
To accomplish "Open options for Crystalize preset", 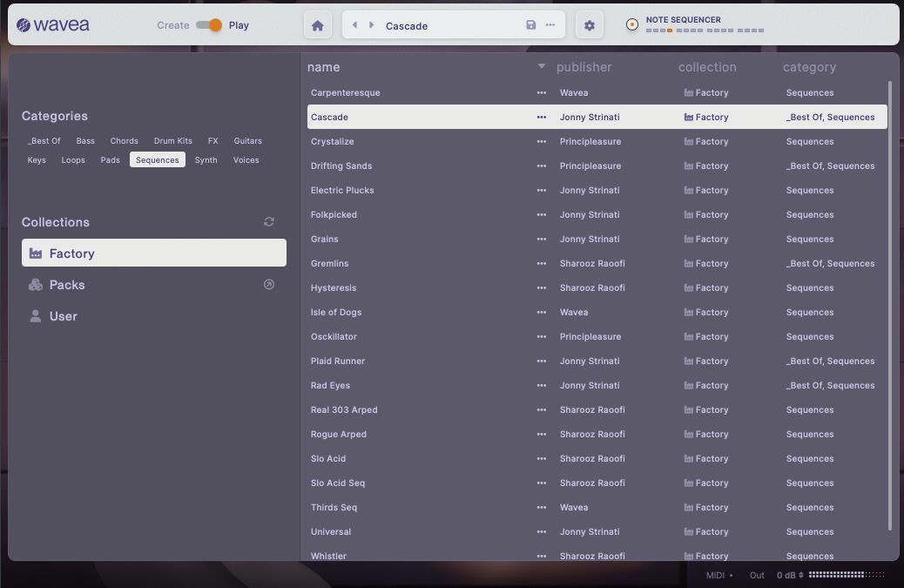I will pyautogui.click(x=542, y=141).
